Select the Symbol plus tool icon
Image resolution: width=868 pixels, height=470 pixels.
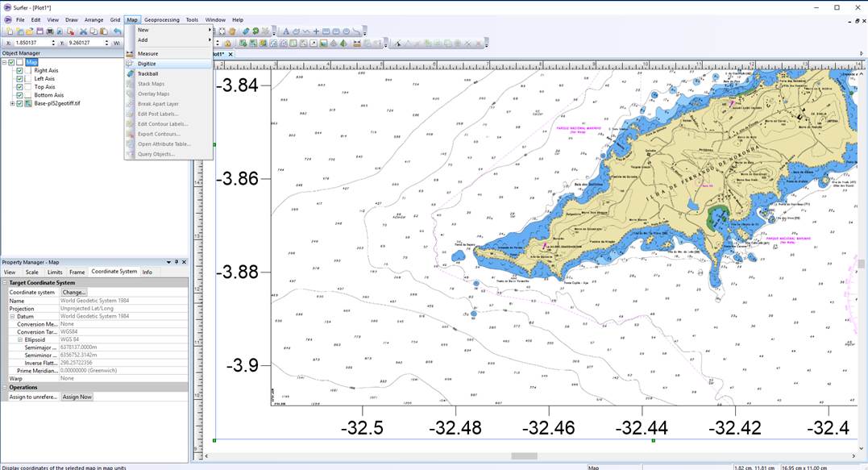coord(316,31)
